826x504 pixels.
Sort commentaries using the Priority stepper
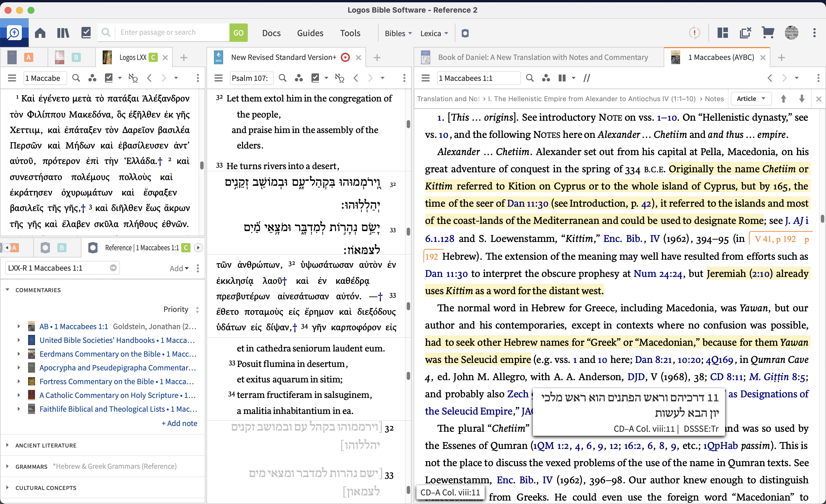[x=197, y=309]
